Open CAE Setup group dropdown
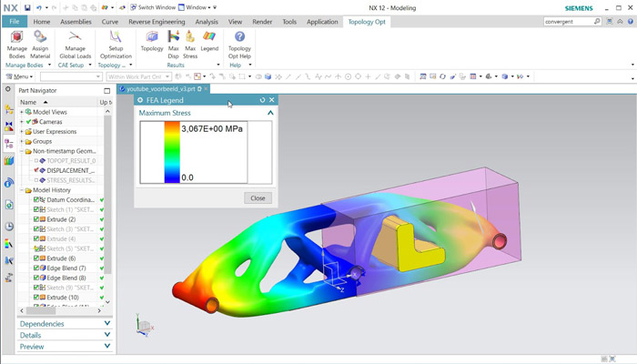637x364 pixels. click(x=90, y=65)
